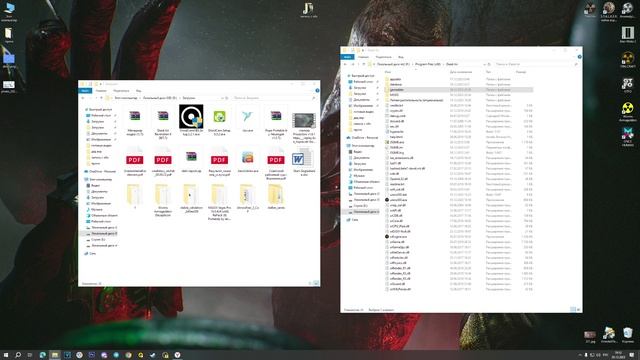This screenshot has height=360, width=640.
Task: Click the blue help icon in Dead Air window
Action: 579,57
